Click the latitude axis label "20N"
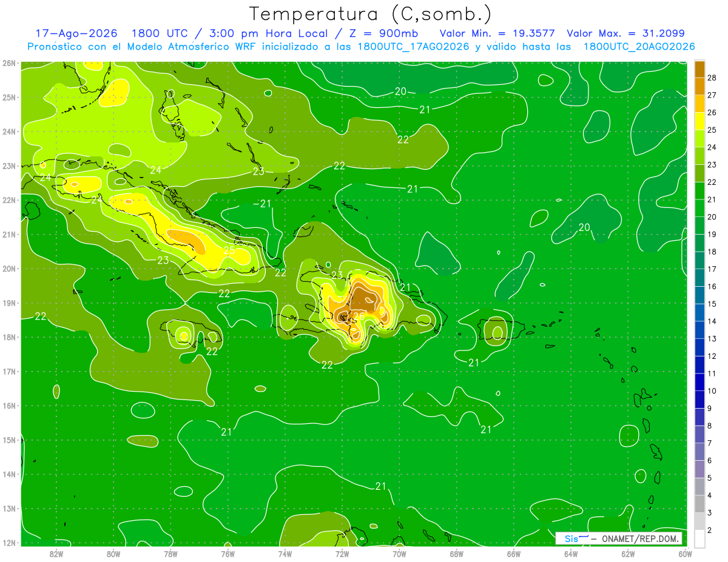The width and height of the screenshot is (728, 562). [8, 269]
